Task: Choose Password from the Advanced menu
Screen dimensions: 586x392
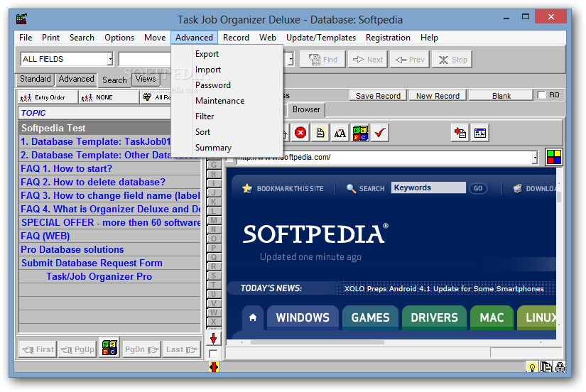Action: click(x=212, y=85)
